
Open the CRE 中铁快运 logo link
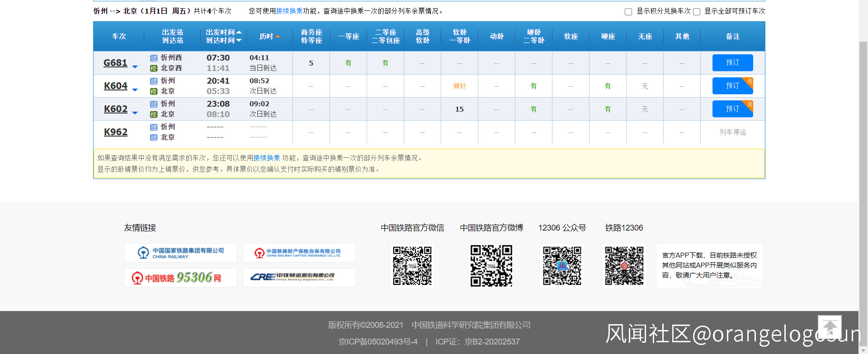[299, 278]
